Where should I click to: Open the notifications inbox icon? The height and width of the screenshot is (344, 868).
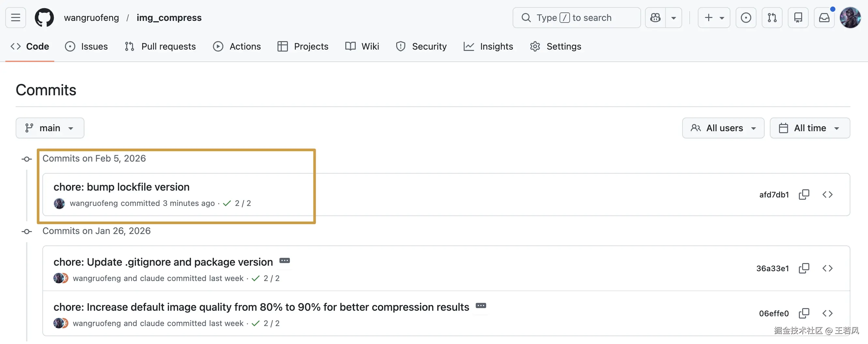pyautogui.click(x=824, y=18)
